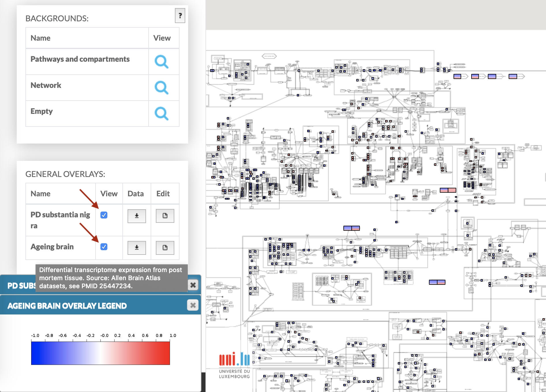Download Ageing brain overlay data
Image resolution: width=546 pixels, height=392 pixels.
pyautogui.click(x=136, y=248)
